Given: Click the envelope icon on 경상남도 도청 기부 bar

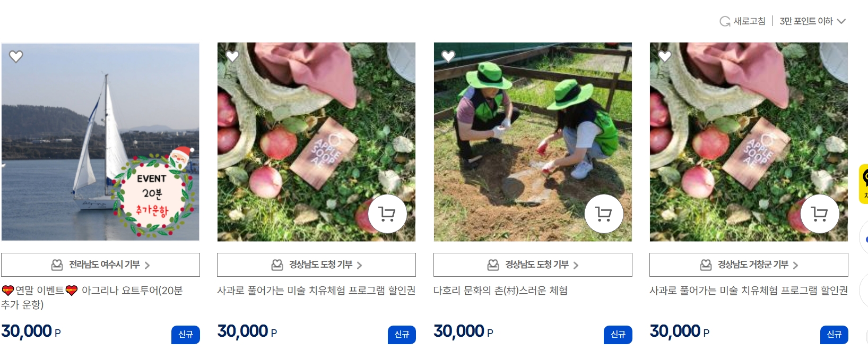Looking at the screenshot, I should [277, 265].
